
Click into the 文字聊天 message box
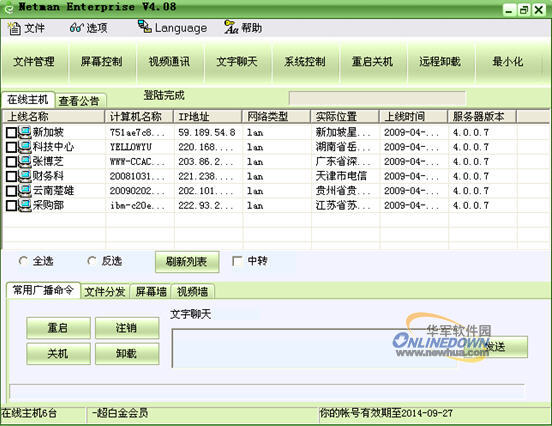point(314,348)
